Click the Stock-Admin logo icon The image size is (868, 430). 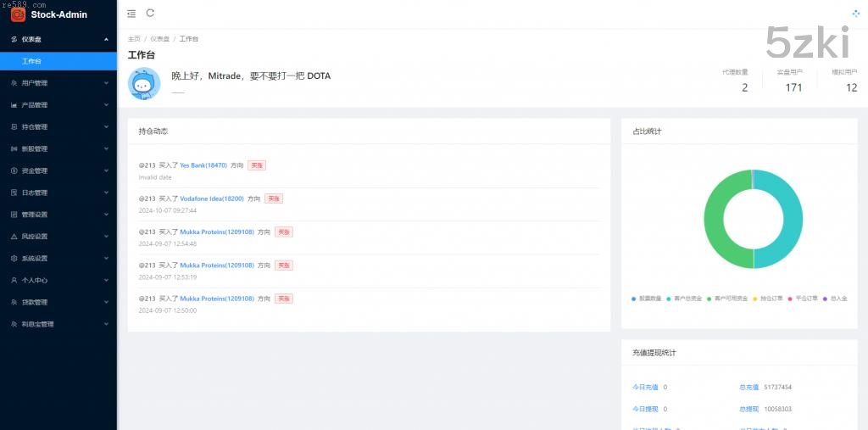(x=18, y=14)
